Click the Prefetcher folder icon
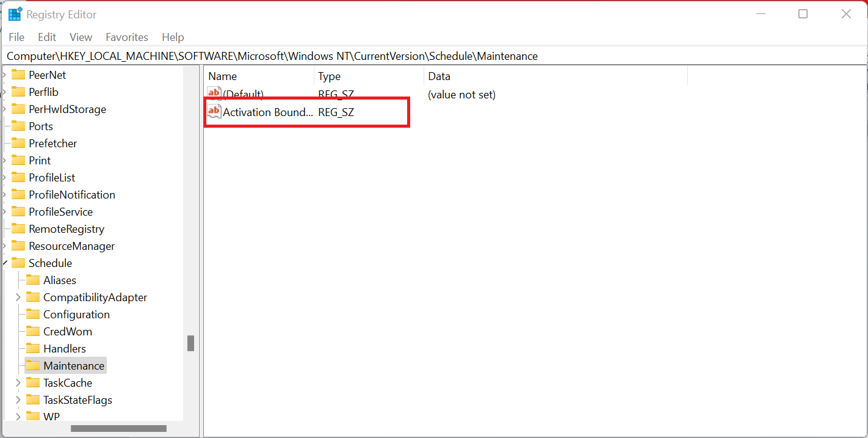This screenshot has height=438, width=868. pos(18,144)
